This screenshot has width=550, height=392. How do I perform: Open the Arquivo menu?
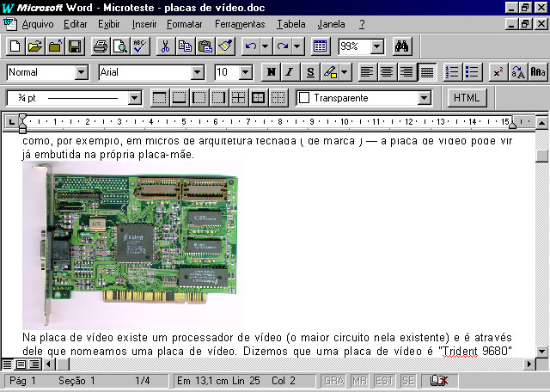point(38,24)
